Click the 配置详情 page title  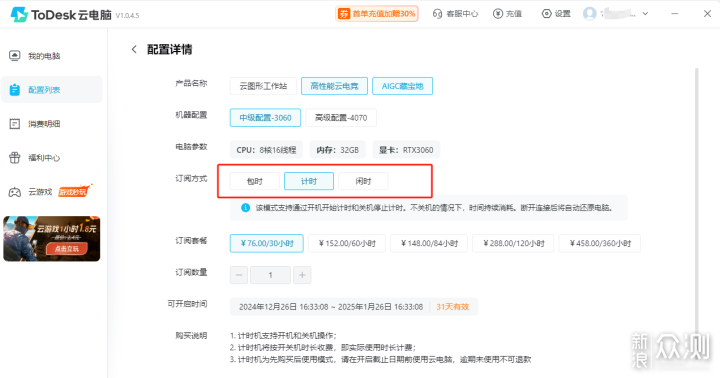pyautogui.click(x=169, y=49)
